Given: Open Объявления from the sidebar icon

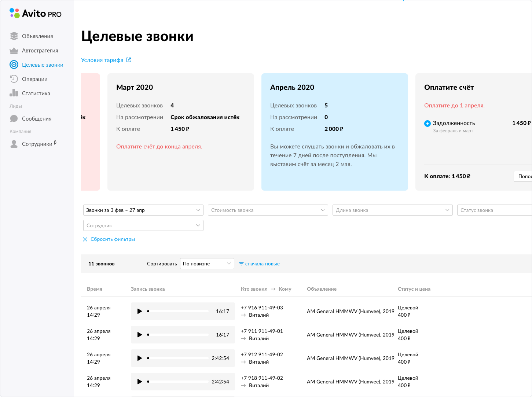Looking at the screenshot, I should tap(14, 36).
